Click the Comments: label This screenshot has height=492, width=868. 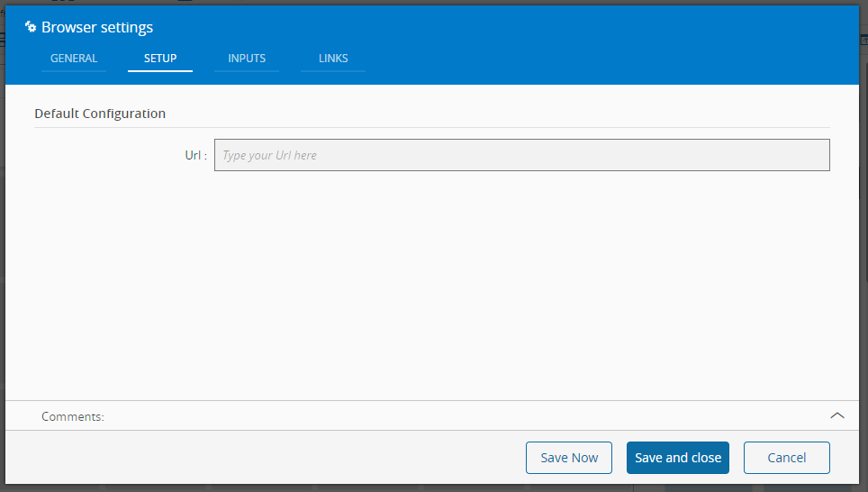tap(73, 416)
